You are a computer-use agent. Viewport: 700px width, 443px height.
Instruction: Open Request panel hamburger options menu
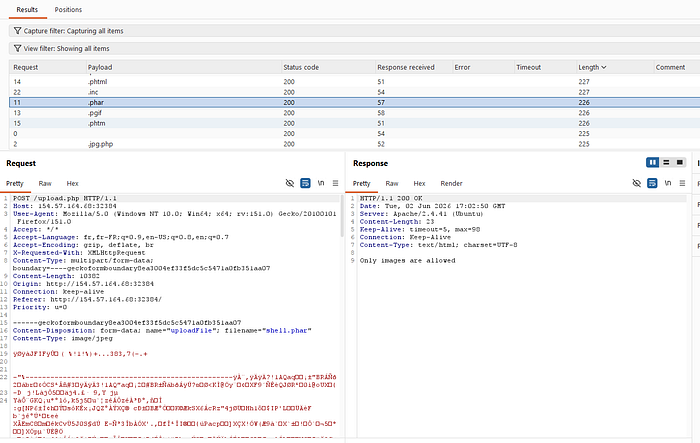point(335,183)
